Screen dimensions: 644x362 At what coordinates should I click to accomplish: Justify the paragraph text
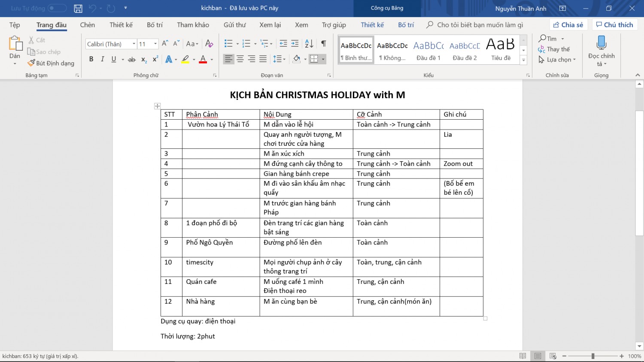point(263,59)
